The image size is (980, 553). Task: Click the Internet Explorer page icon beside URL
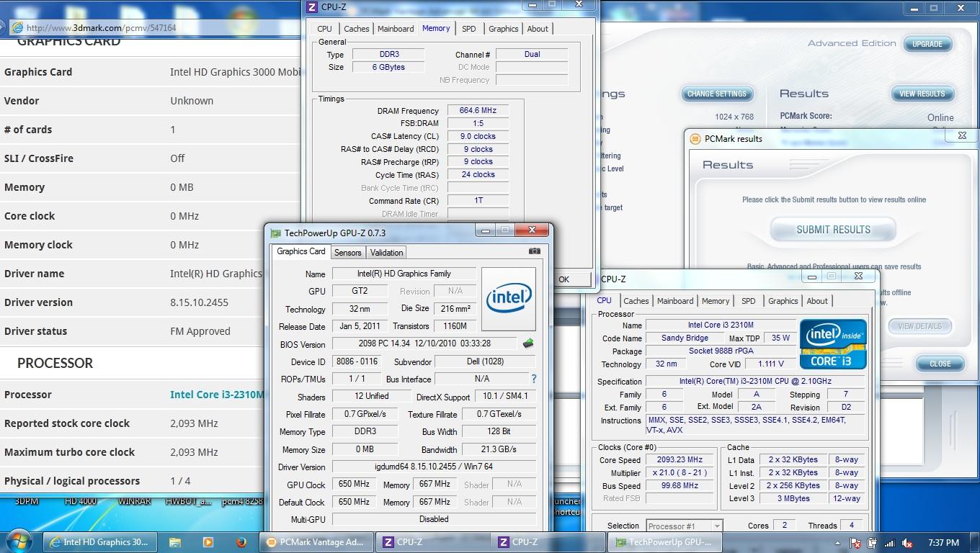[17, 28]
